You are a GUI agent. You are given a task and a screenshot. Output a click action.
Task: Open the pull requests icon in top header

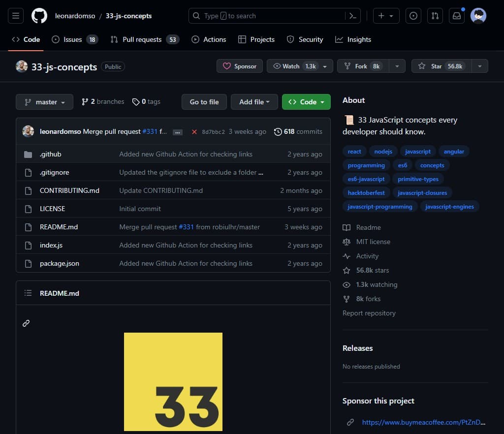tap(435, 16)
